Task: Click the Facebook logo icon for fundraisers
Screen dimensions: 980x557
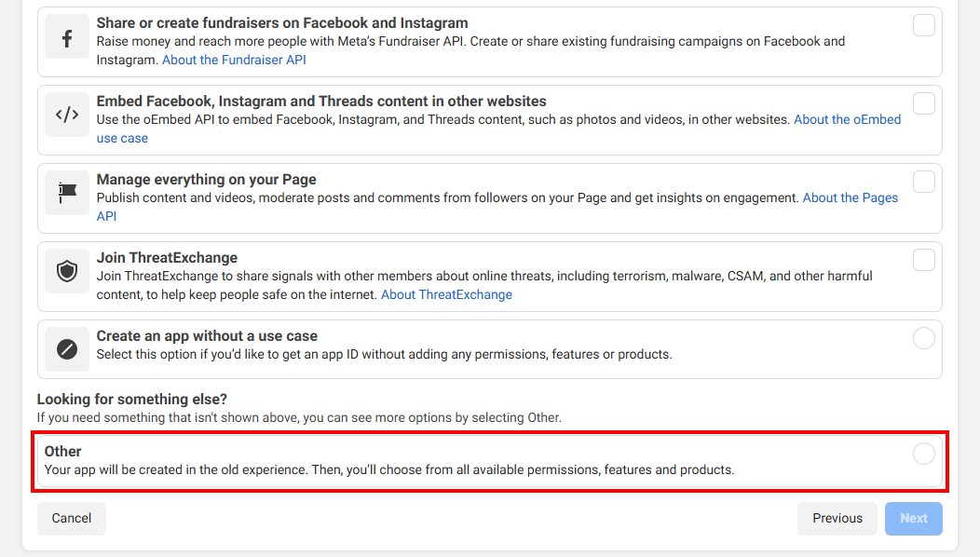Action: pyautogui.click(x=67, y=39)
